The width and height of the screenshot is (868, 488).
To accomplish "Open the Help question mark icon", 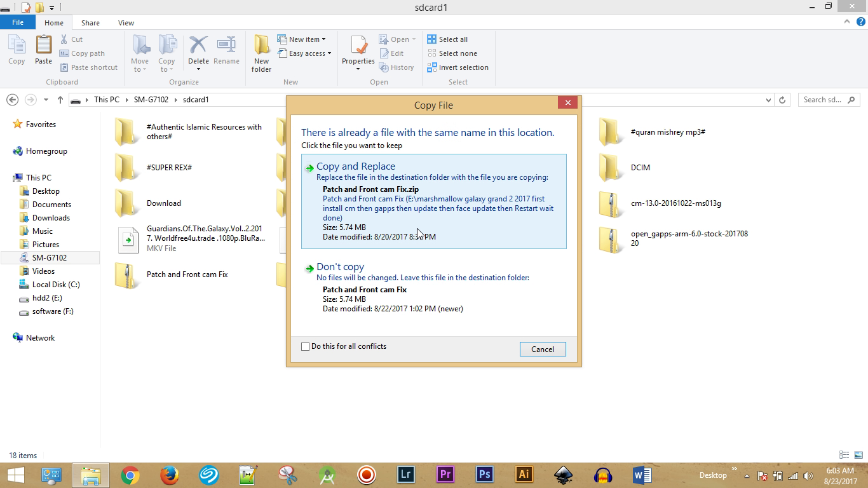I will coord(860,22).
